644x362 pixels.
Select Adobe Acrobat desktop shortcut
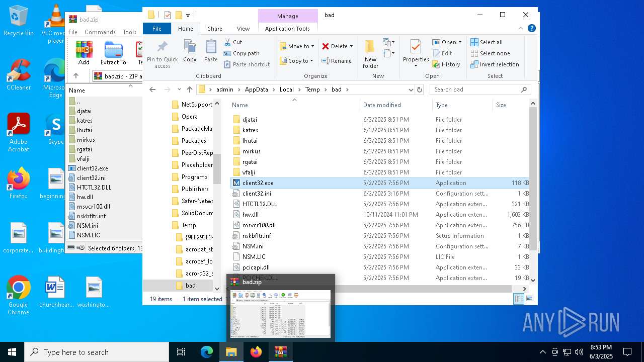[x=18, y=132]
